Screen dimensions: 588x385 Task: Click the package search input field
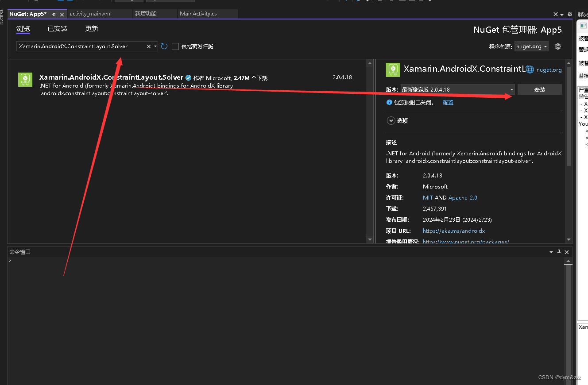click(82, 46)
